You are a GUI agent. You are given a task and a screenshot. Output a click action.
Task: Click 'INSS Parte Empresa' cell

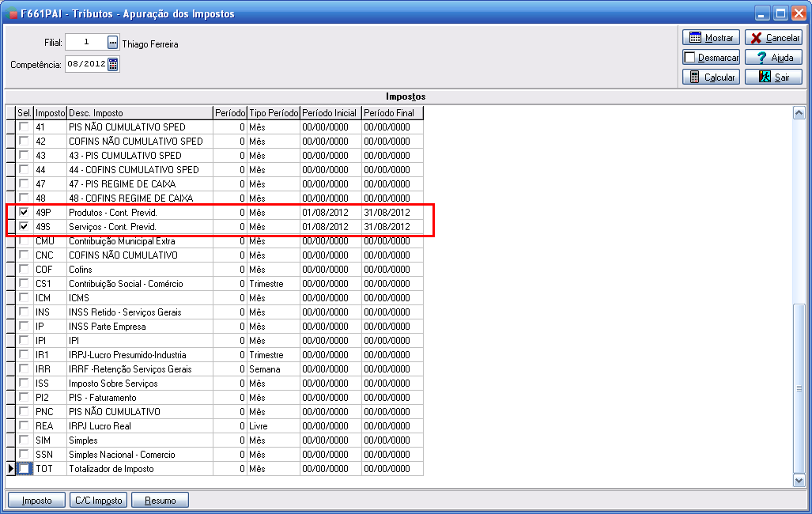pyautogui.click(x=140, y=327)
